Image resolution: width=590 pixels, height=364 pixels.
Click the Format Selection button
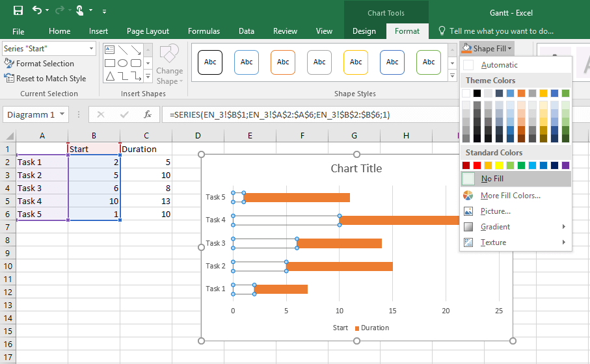click(39, 64)
